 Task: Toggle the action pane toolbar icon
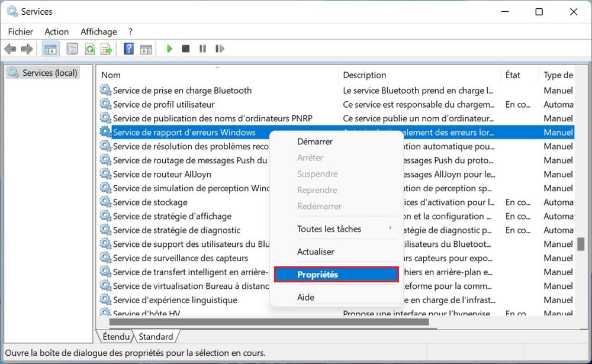point(146,49)
